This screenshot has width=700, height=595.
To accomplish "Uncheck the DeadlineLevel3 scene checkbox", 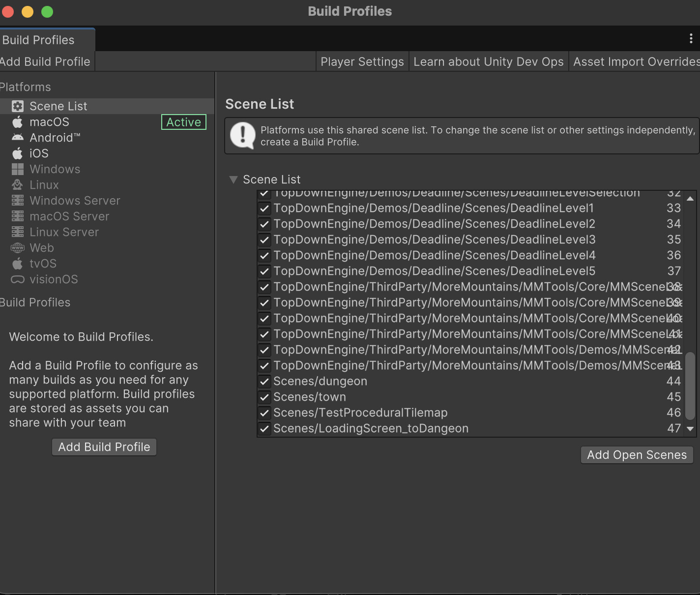I will pyautogui.click(x=264, y=240).
